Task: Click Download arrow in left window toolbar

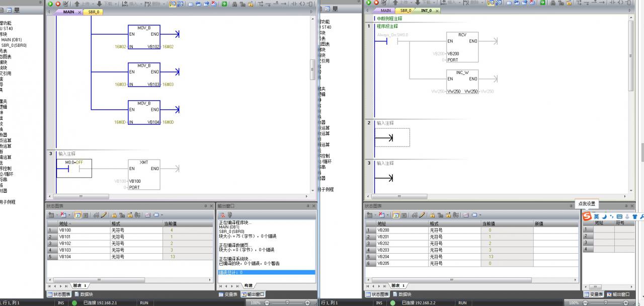Action: click(100, 3)
